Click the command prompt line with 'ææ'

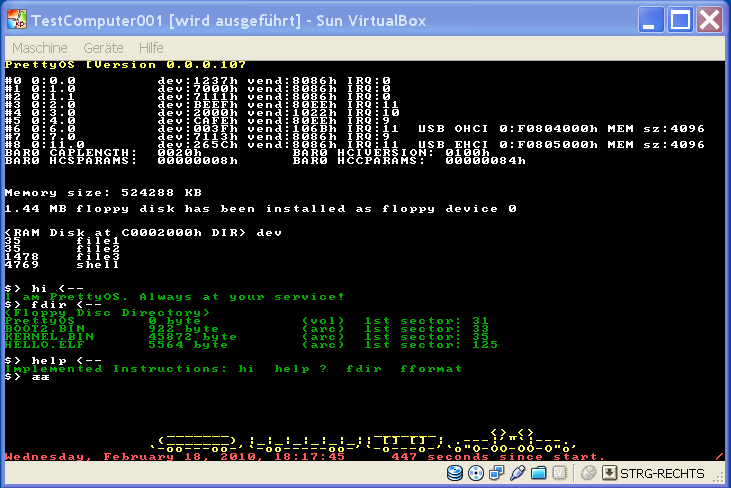click(27, 377)
